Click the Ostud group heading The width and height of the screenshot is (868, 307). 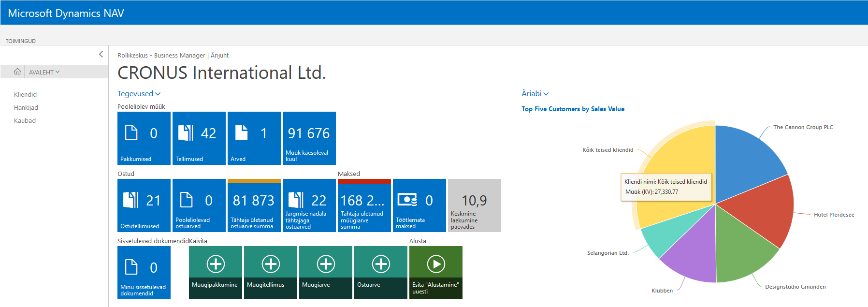(x=126, y=174)
